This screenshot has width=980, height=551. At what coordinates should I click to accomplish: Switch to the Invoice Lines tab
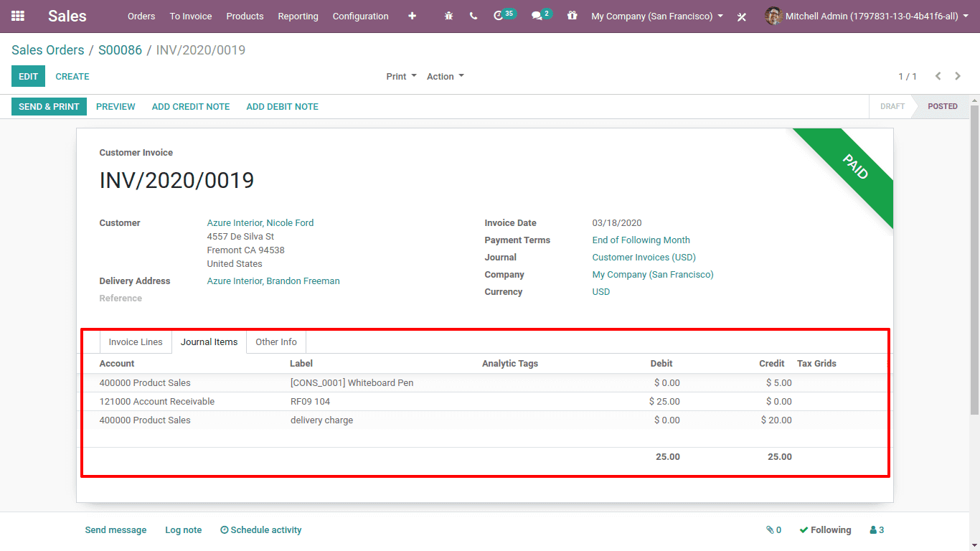click(x=136, y=342)
